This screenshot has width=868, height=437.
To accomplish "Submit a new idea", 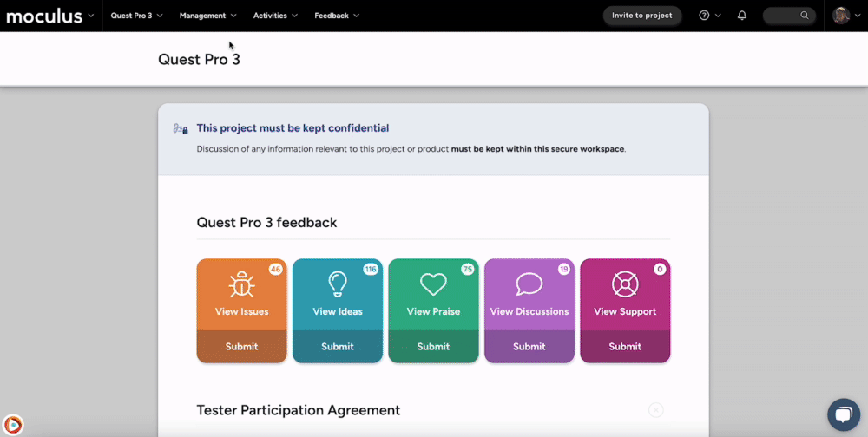I will [338, 346].
